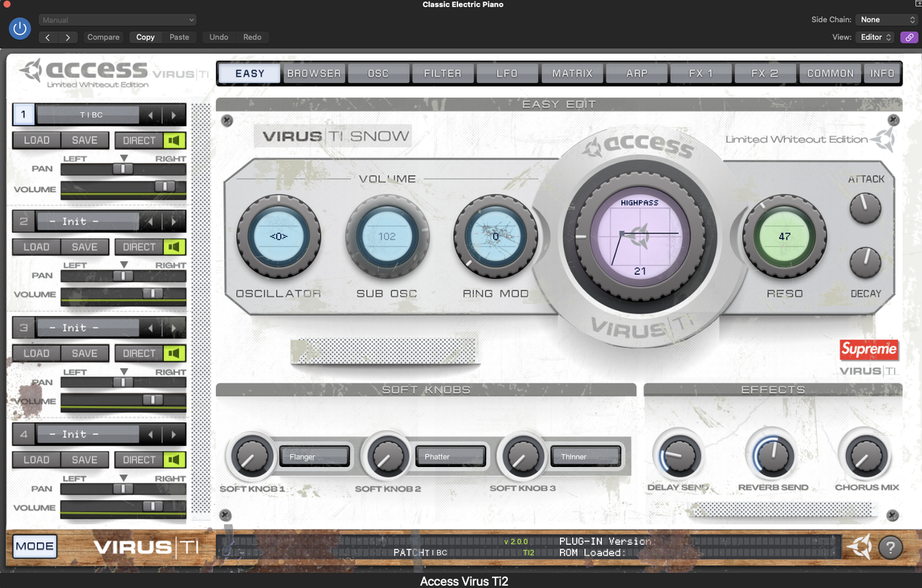Viewport: 922px width, 588px height.
Task: Click the part 1 PAN slider
Action: (123, 169)
